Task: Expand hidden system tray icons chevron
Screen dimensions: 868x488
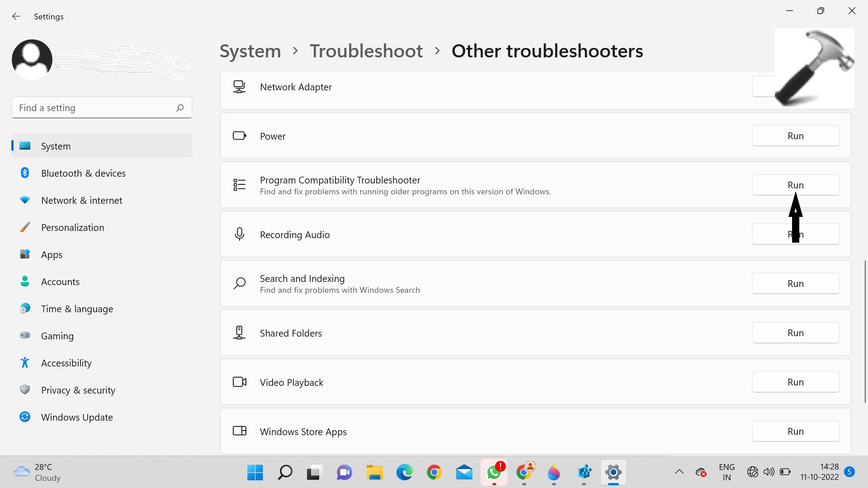Action: point(679,472)
